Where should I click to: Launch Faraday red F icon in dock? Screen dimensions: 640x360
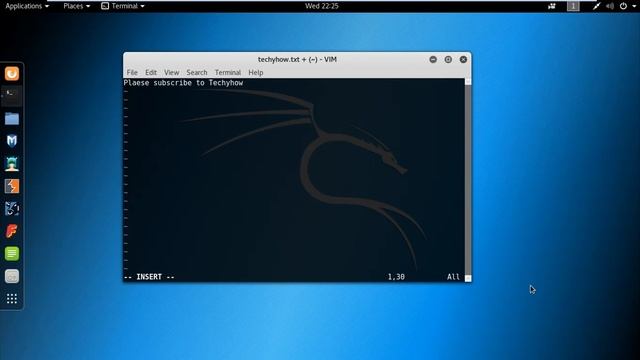12,231
